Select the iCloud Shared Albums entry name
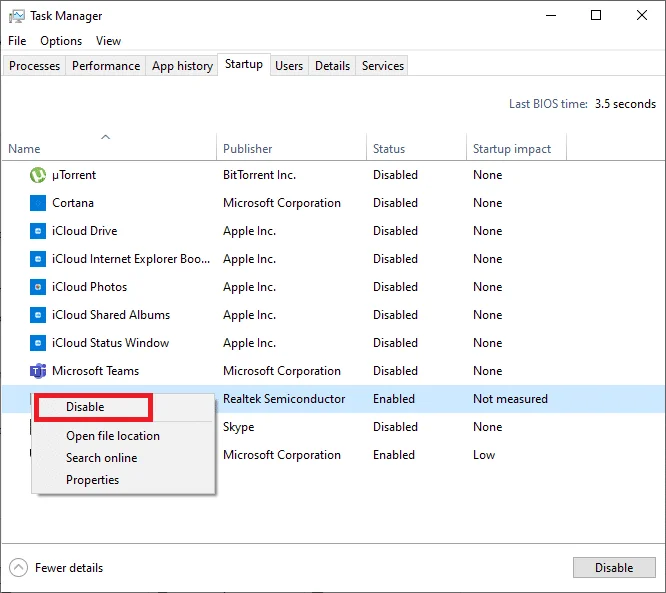This screenshot has width=666, height=593. 111,315
